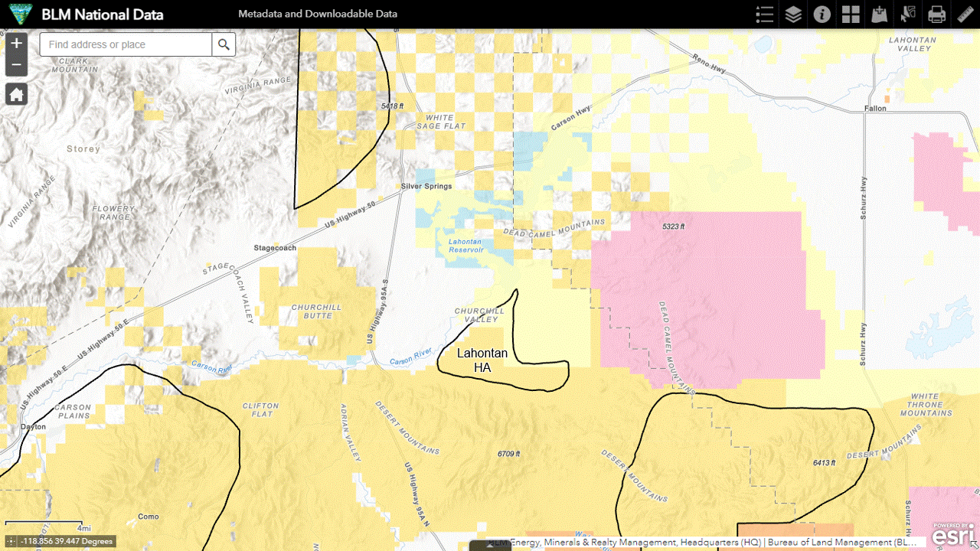Viewport: 980px width, 551px height.
Task: Open Metadata and Downloadable Data link
Action: click(x=317, y=15)
